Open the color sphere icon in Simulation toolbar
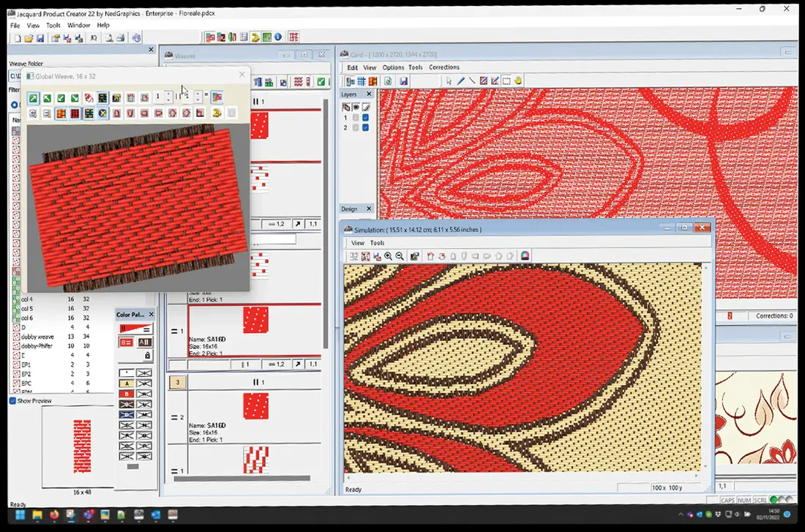The width and height of the screenshot is (805, 532). pos(525,256)
